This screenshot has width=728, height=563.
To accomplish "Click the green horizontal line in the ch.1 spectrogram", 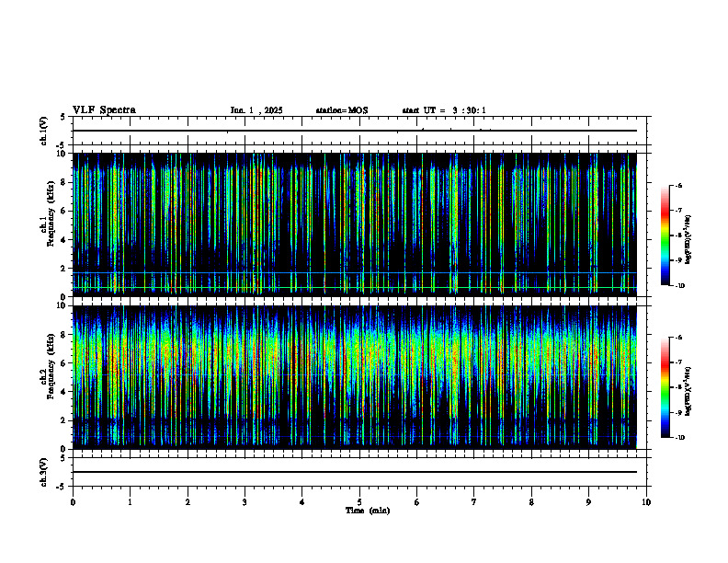I will pyautogui.click(x=355, y=288).
